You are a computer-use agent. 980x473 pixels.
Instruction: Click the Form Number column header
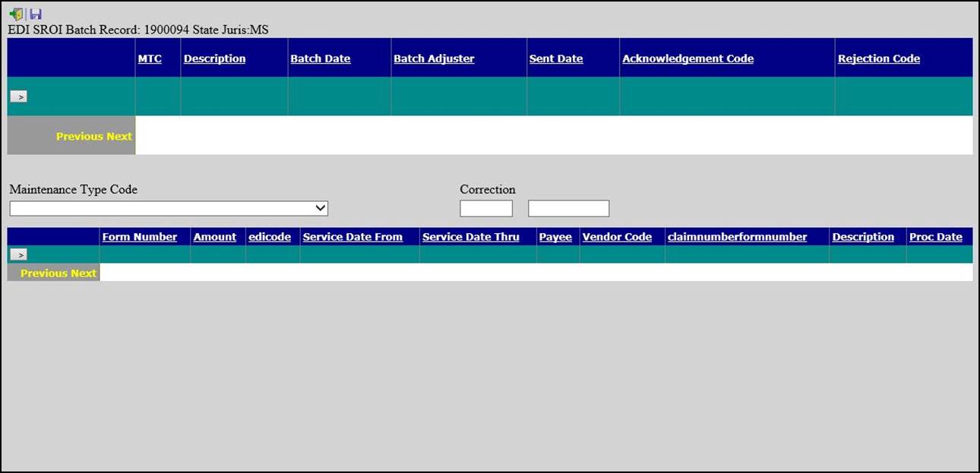pos(140,237)
